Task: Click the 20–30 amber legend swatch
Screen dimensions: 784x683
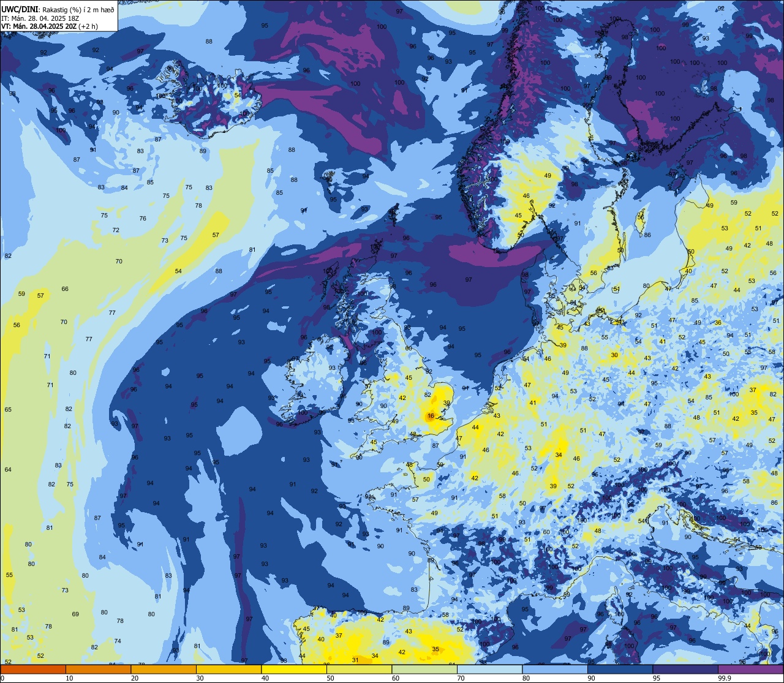Action: 164,669
